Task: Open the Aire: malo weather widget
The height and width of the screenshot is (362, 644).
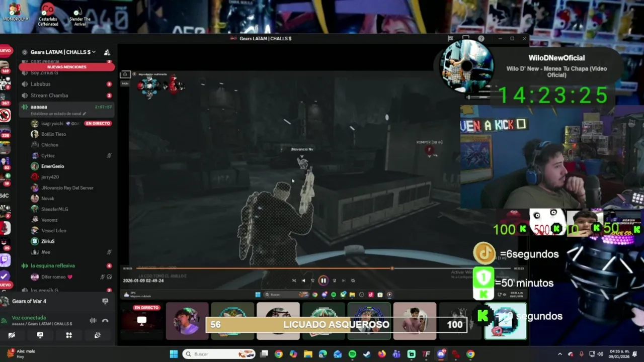Action: tap(21, 354)
